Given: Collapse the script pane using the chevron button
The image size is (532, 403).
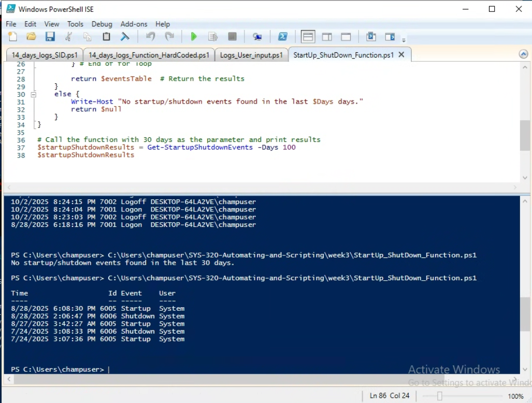Looking at the screenshot, I should 524,54.
